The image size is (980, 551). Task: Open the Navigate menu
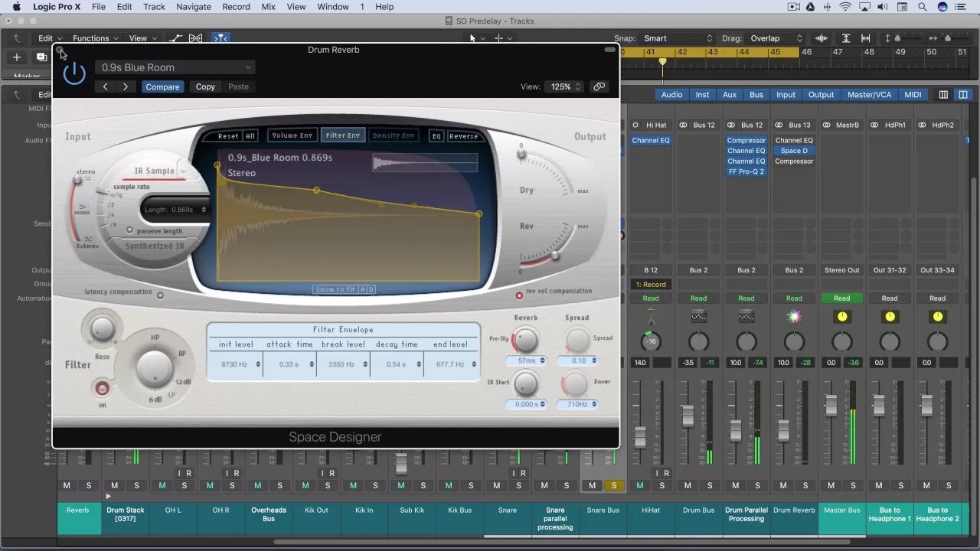coord(194,7)
